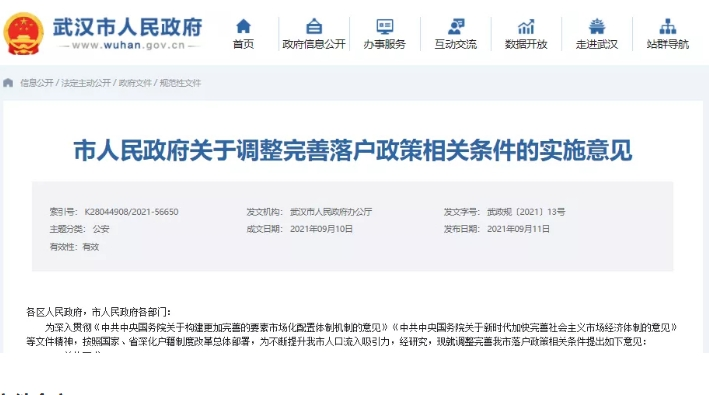The height and width of the screenshot is (395, 709).
Task: Select topic category value 公安
Action: [x=101, y=229]
